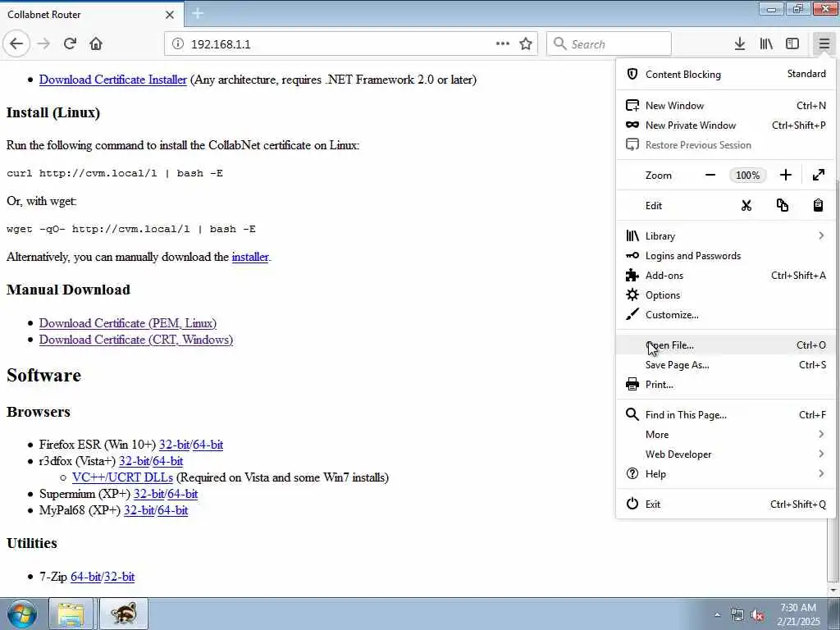Choose Save Page As...
This screenshot has height=630, width=840.
click(x=725, y=365)
